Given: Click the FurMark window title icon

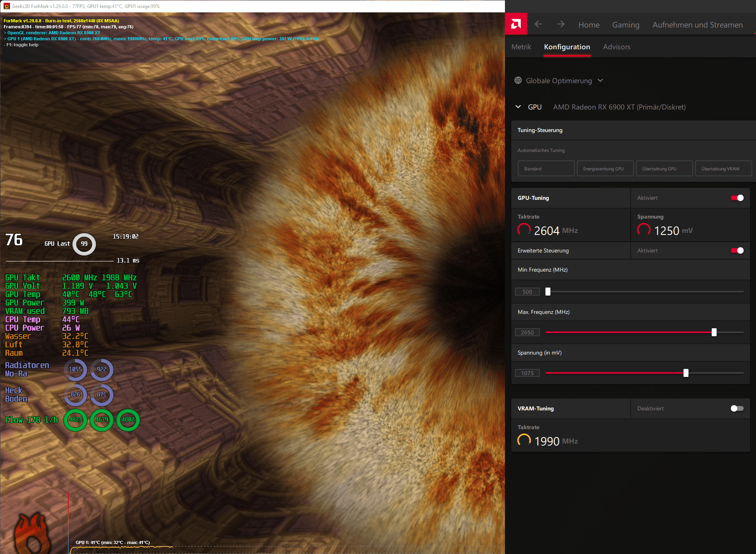Looking at the screenshot, I should pyautogui.click(x=6, y=6).
